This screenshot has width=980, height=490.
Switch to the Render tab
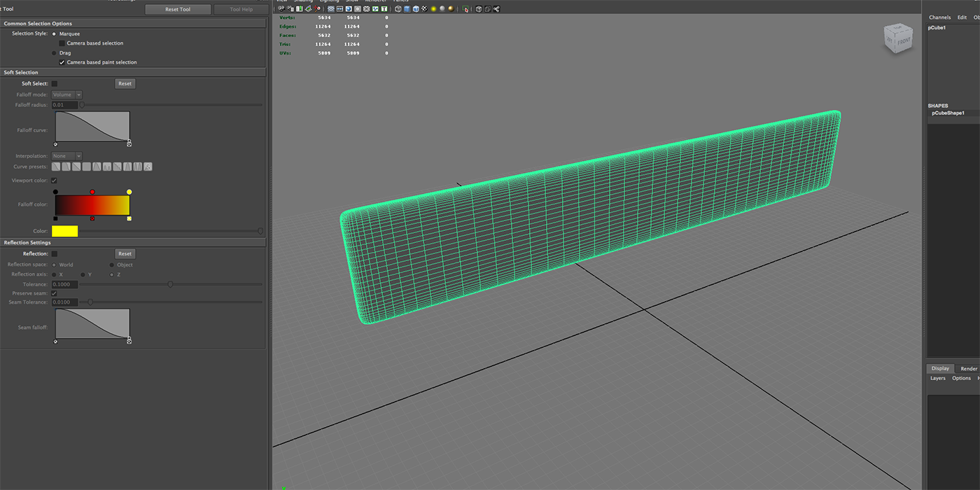(969, 368)
